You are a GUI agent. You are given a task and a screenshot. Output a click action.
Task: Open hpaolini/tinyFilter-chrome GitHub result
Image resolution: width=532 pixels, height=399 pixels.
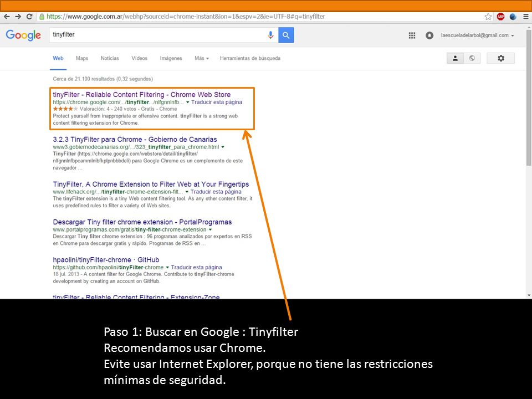(106, 260)
